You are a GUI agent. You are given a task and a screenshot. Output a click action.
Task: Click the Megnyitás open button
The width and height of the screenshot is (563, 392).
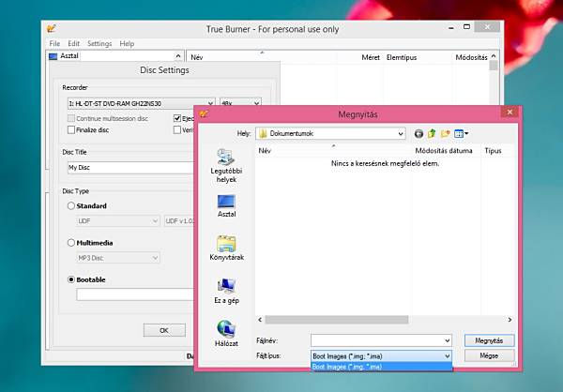pos(489,340)
